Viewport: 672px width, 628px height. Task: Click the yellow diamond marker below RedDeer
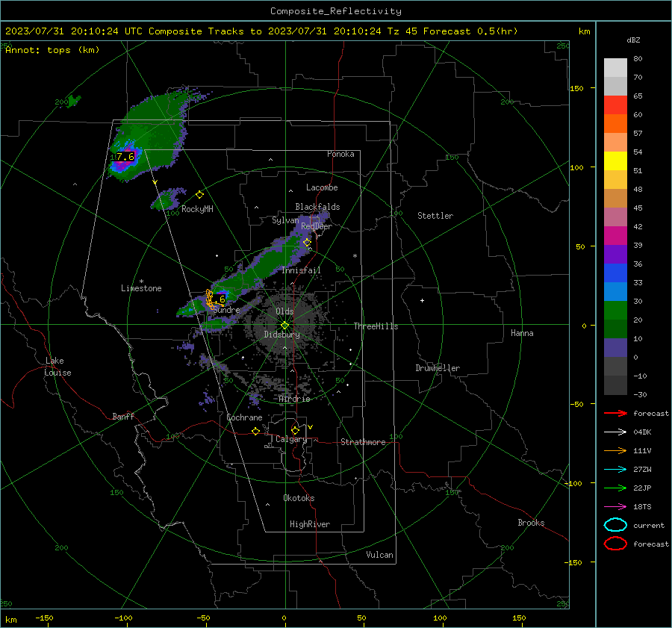(307, 243)
